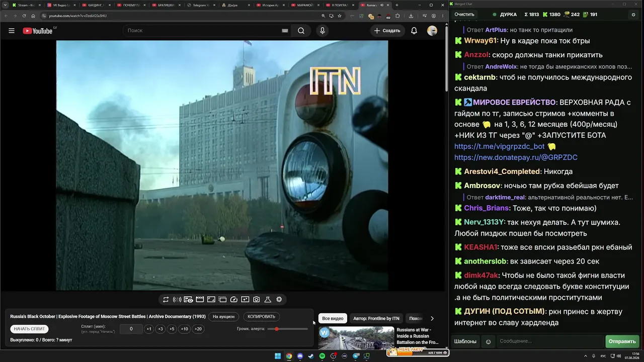Viewport: 644px width, 362px height.
Task: Adjust the 'Громк. алерта' volume slider
Action: pyautogui.click(x=288, y=329)
